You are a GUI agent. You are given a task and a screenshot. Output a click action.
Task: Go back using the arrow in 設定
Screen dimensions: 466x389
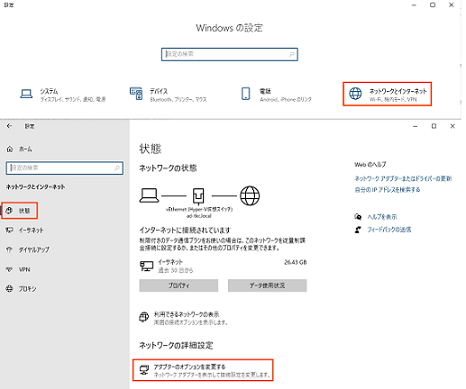click(x=9, y=126)
